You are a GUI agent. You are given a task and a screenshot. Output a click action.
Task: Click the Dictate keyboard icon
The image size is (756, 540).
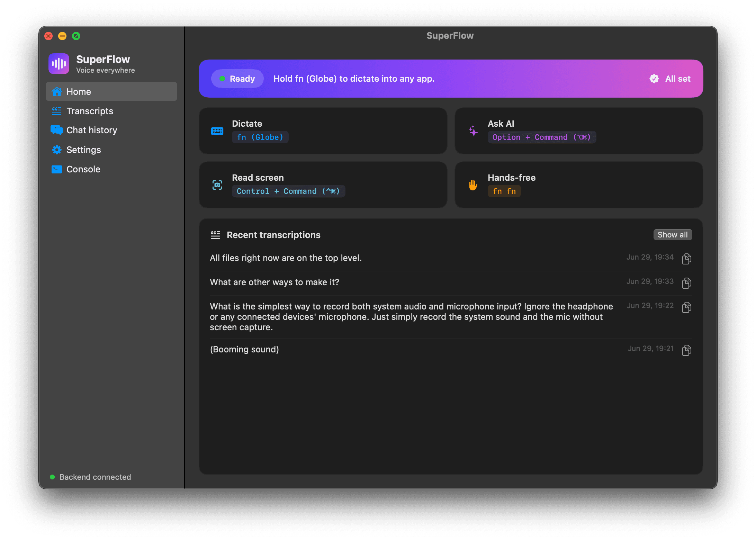tap(217, 131)
